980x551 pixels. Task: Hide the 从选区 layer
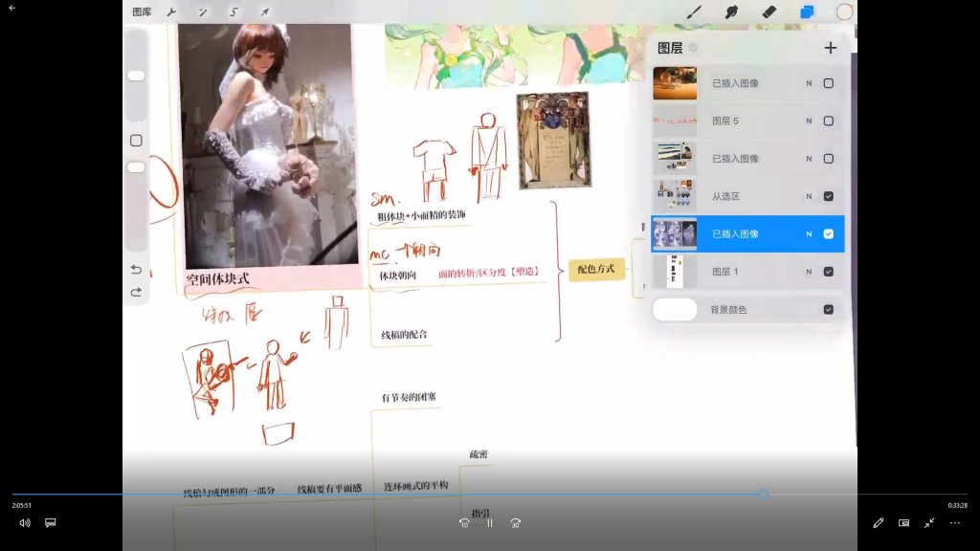pyautogui.click(x=828, y=196)
